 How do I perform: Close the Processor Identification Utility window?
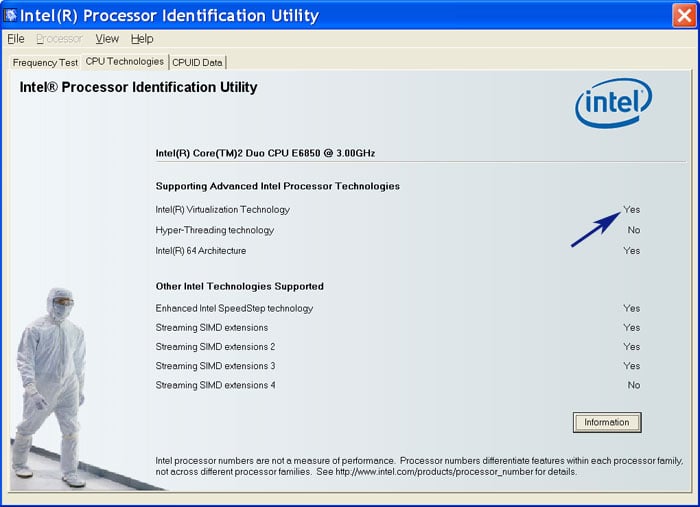tap(684, 16)
